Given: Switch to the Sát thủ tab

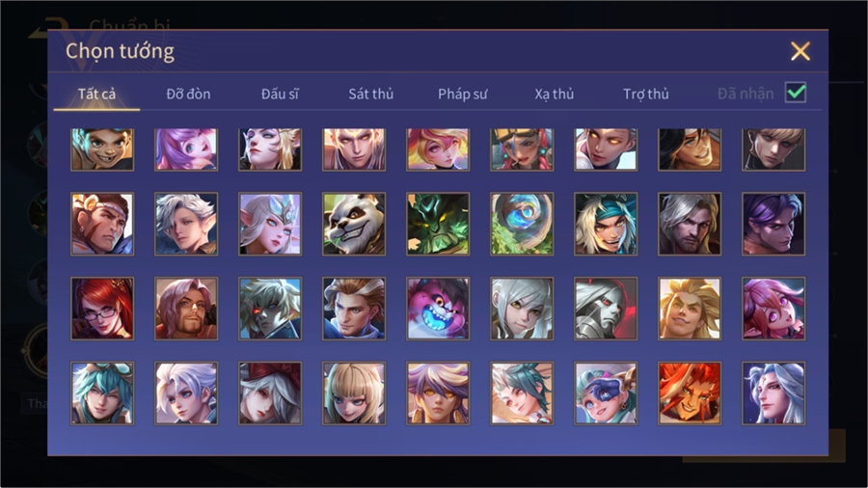Looking at the screenshot, I should tap(371, 95).
